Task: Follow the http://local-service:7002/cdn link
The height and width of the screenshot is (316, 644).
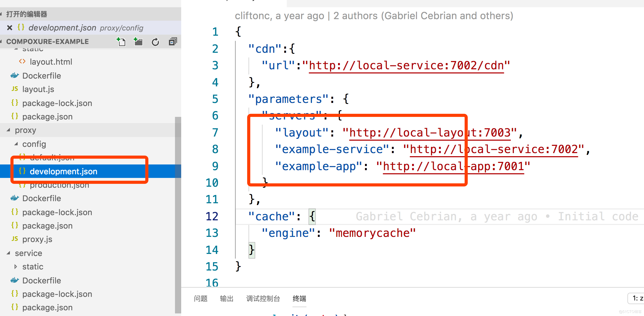Action: point(406,66)
